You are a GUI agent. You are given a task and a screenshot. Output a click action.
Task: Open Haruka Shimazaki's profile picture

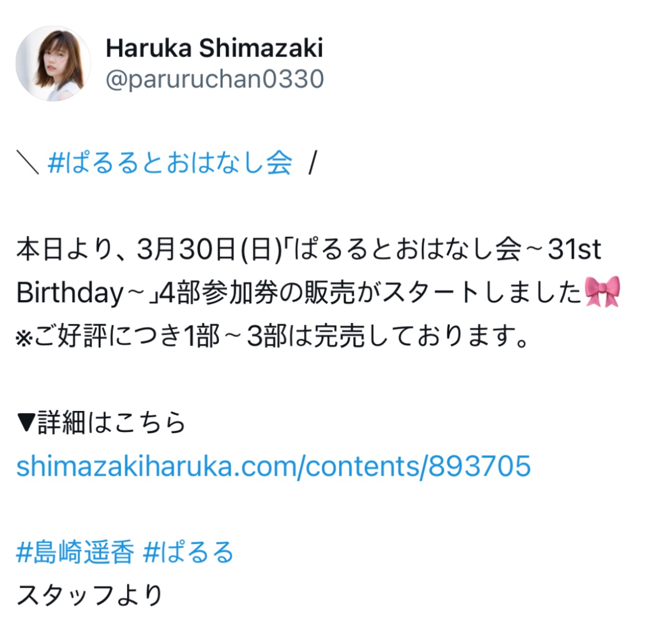(53, 63)
